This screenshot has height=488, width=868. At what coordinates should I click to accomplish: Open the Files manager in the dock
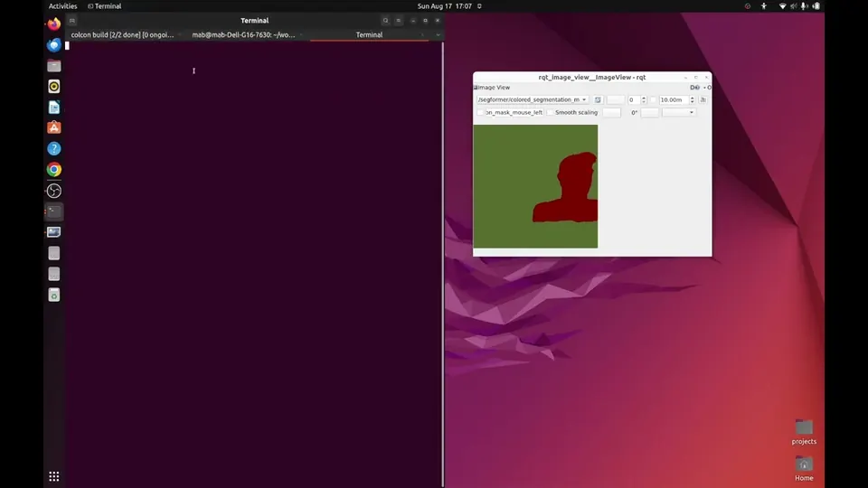(x=53, y=66)
